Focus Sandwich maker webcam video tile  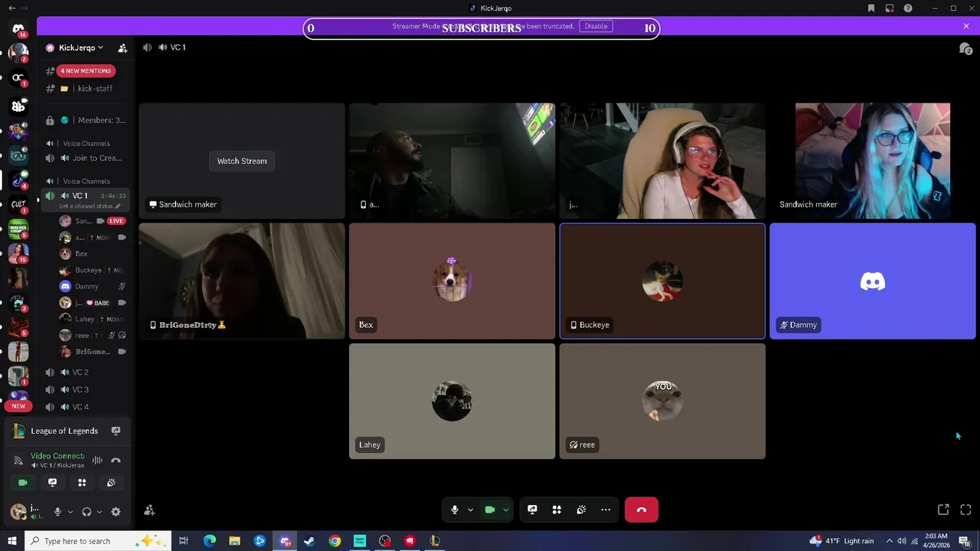click(x=873, y=161)
